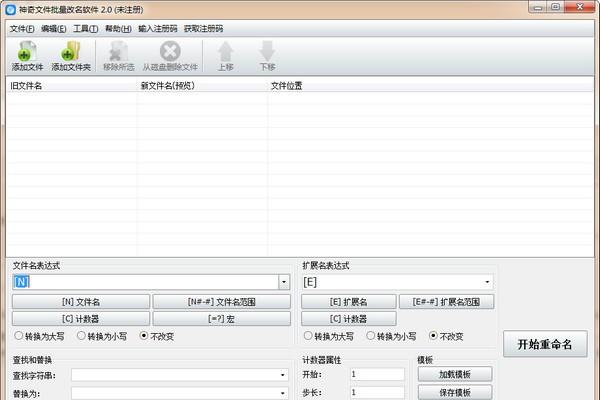Click the [N#-#] 文件名范围 button
Screen dimensions: 600x400
coord(221,301)
